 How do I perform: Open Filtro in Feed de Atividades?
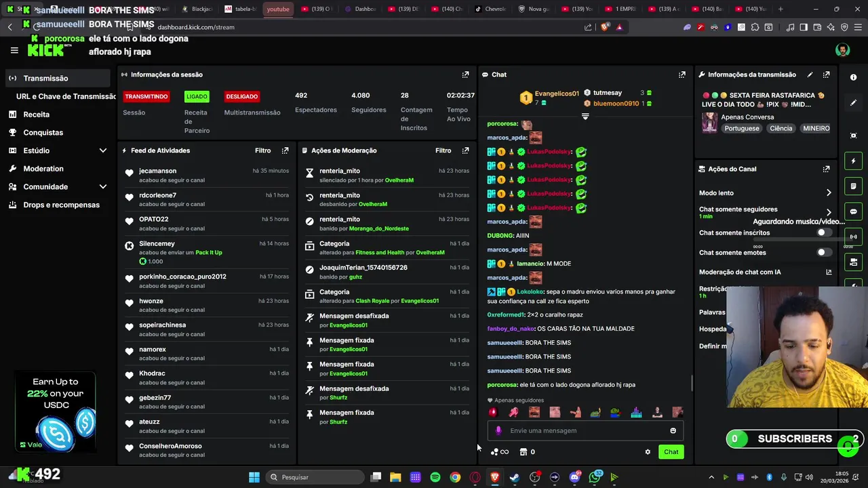(263, 150)
